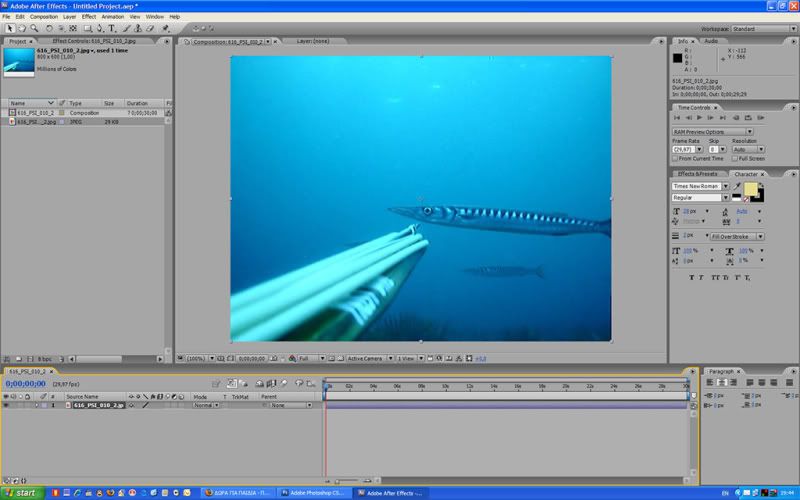Jump to last frame in Time Controls
The image size is (800, 500).
tap(722, 118)
